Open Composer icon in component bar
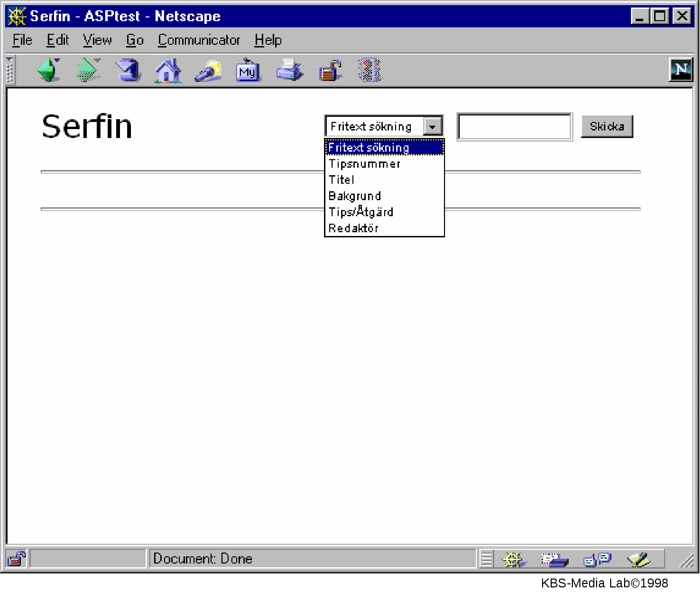 coord(638,559)
